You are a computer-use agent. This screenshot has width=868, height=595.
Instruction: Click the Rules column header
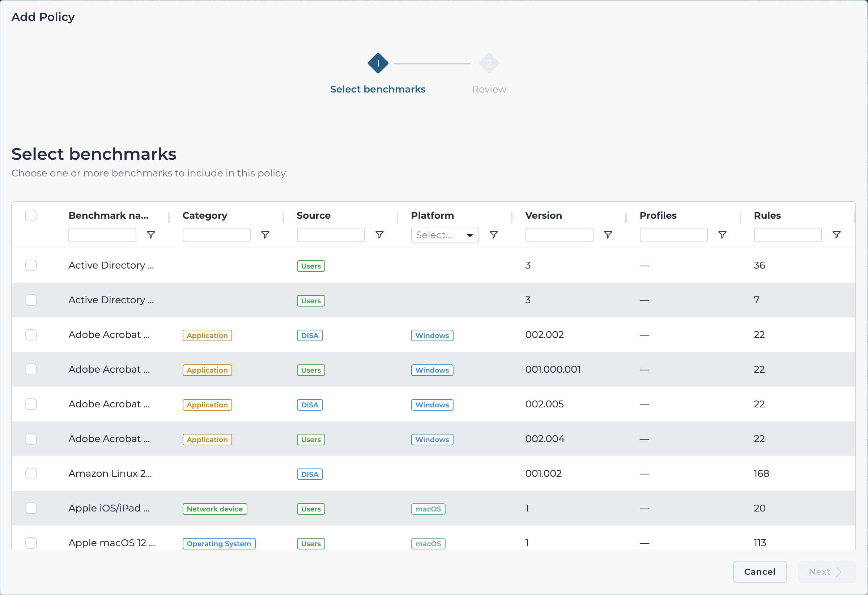pos(767,215)
